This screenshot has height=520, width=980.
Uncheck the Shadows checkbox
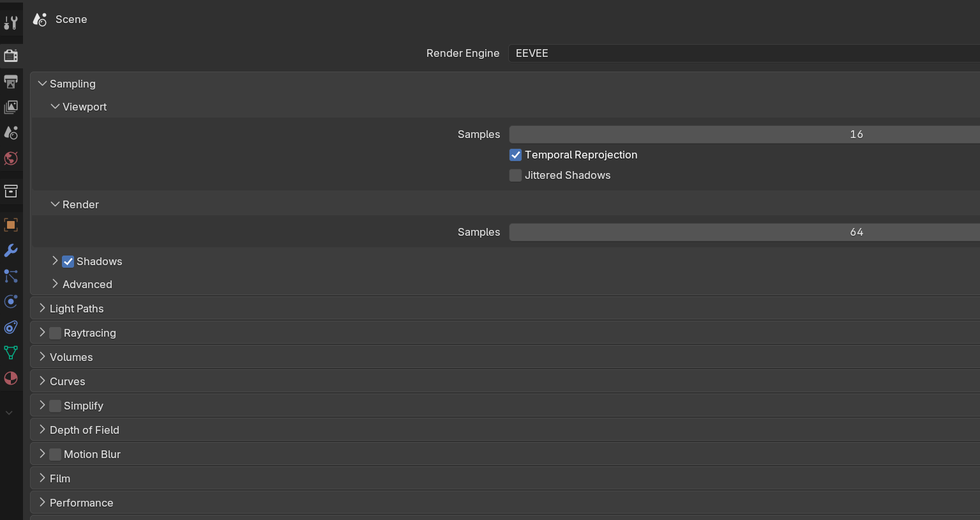pos(68,261)
